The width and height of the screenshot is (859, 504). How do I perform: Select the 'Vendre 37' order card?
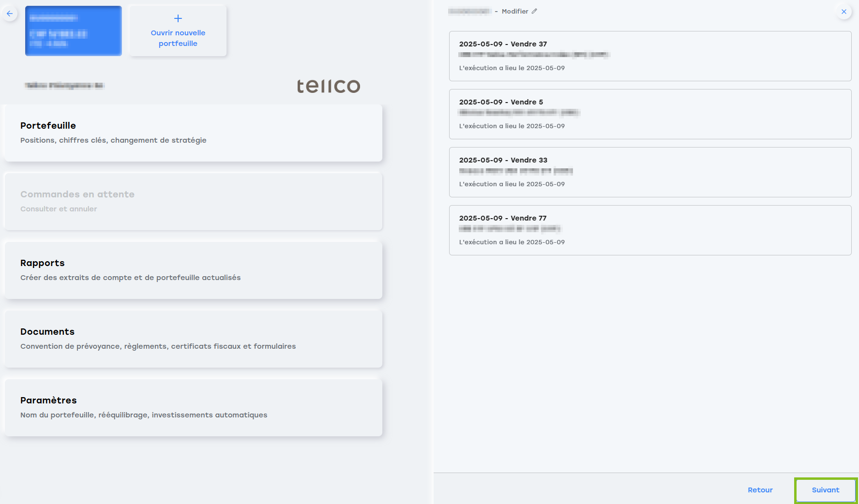coord(650,56)
